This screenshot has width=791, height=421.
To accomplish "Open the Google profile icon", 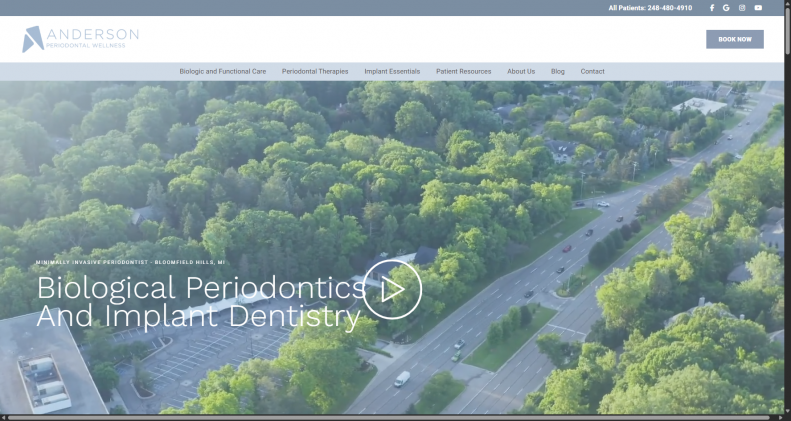I will 726,8.
